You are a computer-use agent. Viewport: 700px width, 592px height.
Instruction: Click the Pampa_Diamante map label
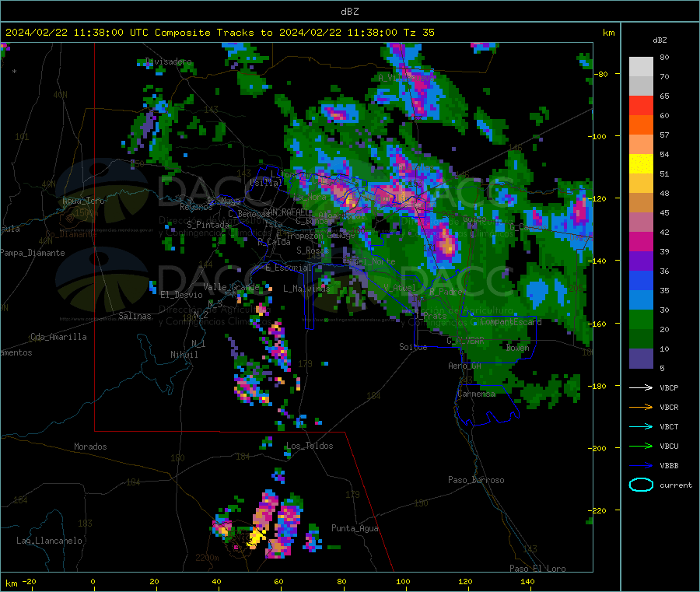(33, 253)
